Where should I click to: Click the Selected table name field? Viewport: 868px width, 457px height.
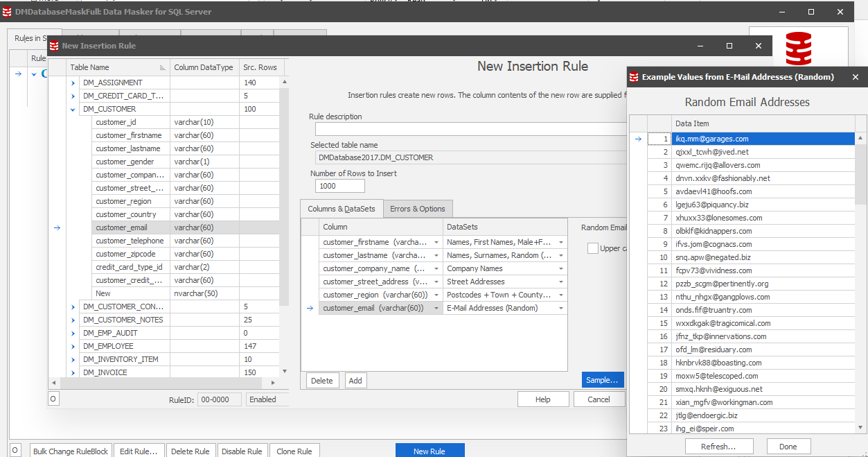click(470, 157)
